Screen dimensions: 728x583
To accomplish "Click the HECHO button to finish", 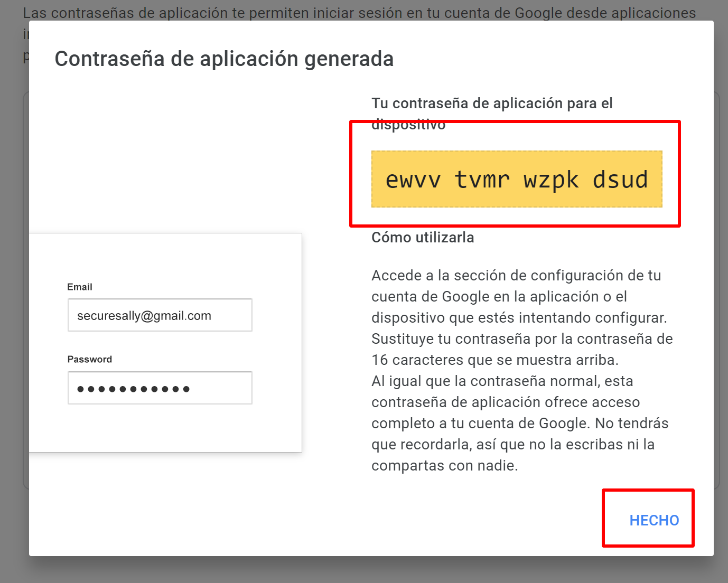I will coord(654,520).
